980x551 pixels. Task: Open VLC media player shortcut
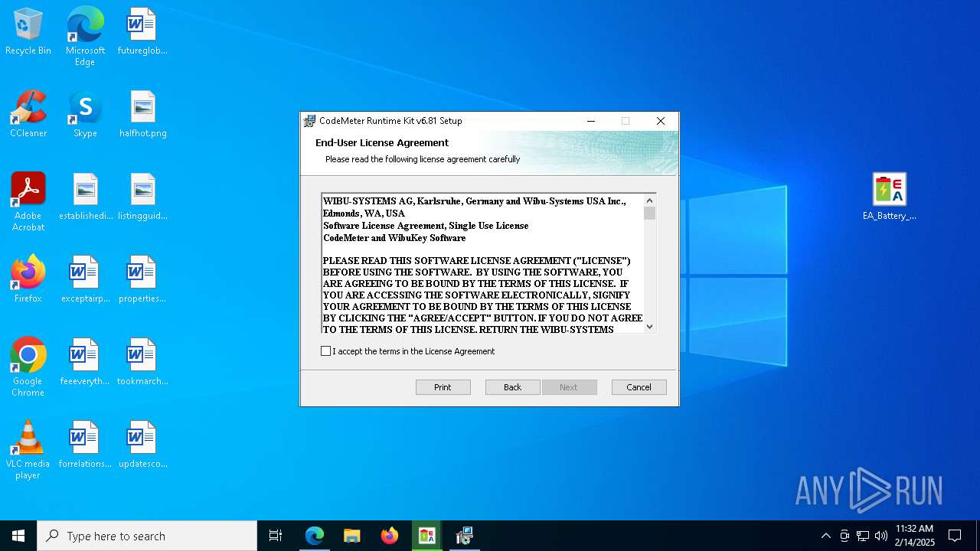pos(28,451)
